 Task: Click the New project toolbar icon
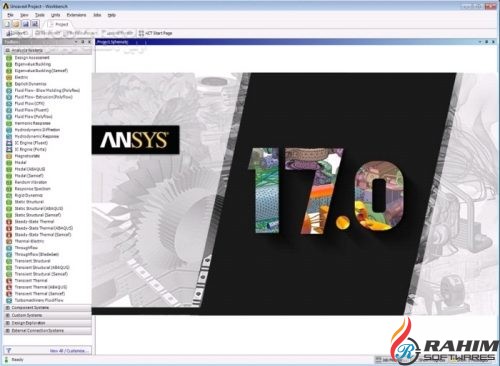pyautogui.click(x=7, y=24)
